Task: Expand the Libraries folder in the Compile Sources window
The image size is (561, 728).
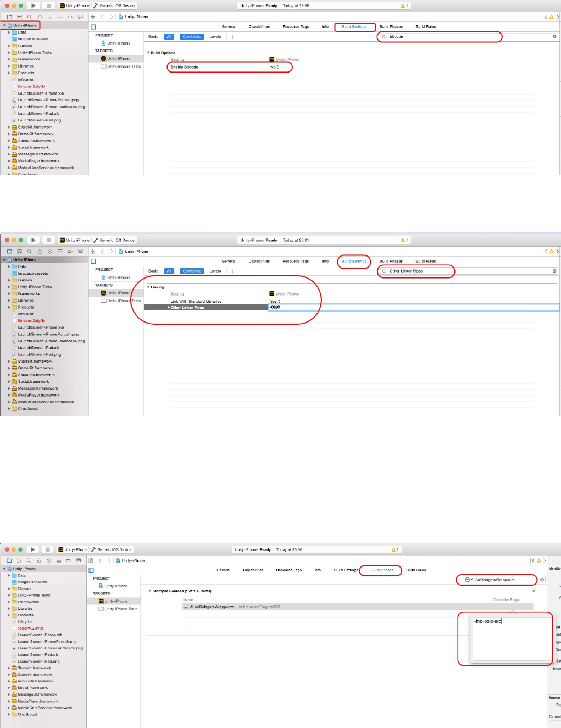Action: pos(9,609)
